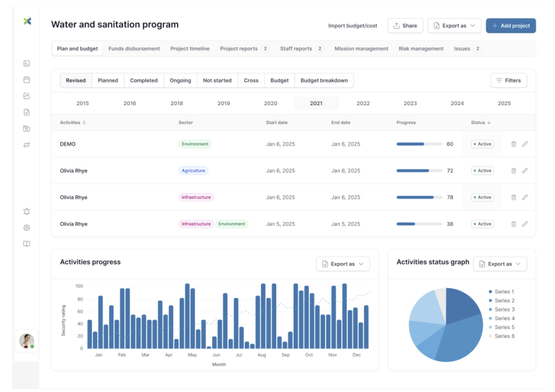Click the Add project button
The image size is (555, 392).
511,26
